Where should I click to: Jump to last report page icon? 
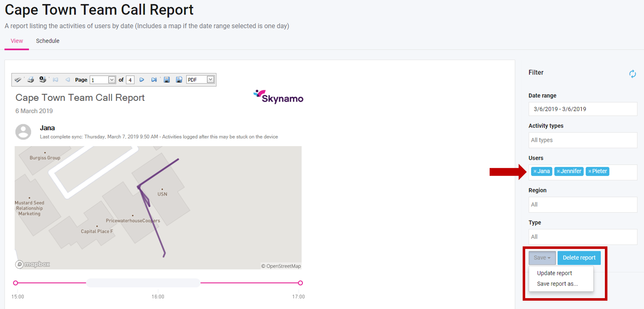pos(154,80)
